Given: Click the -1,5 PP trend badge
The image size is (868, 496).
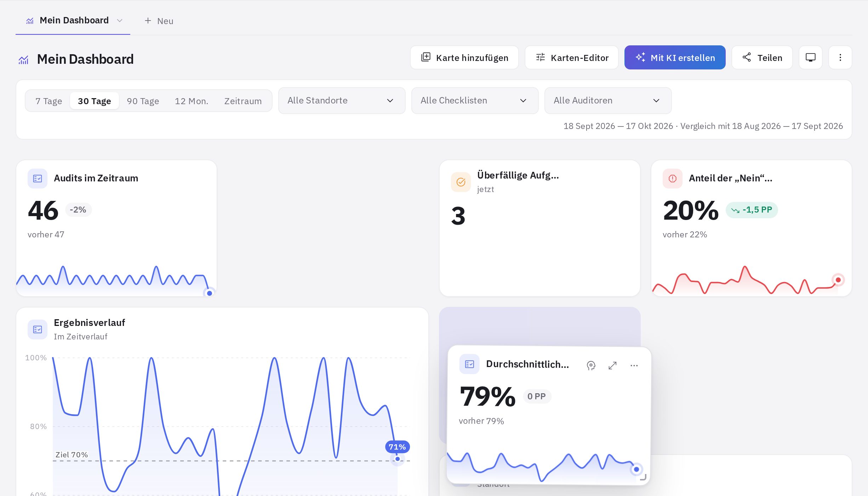Looking at the screenshot, I should 752,210.
